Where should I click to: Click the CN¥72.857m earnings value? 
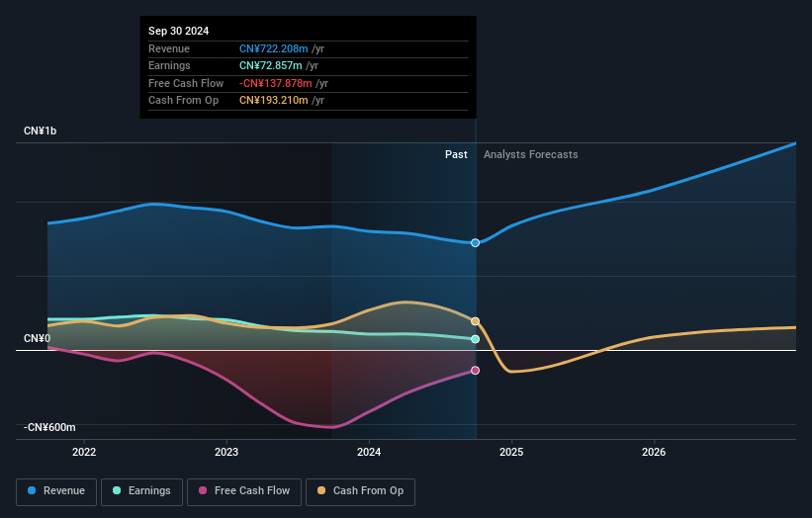[271, 65]
